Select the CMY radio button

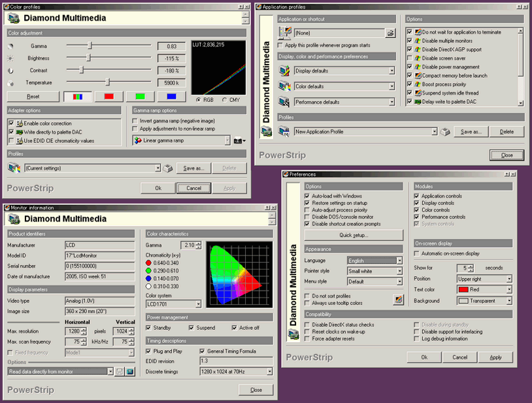pyautogui.click(x=225, y=100)
